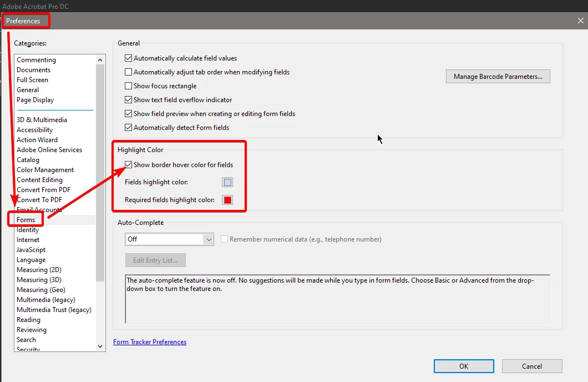Select Language category

[x=31, y=260]
